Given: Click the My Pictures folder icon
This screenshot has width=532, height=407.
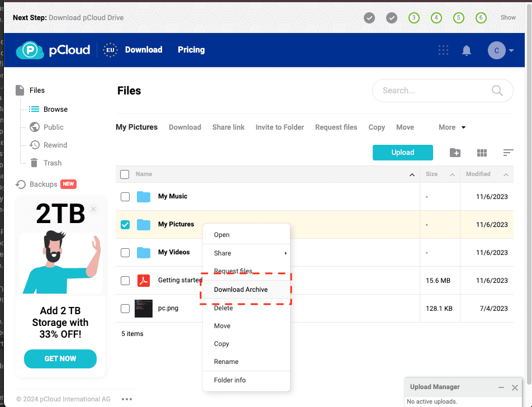Looking at the screenshot, I should pyautogui.click(x=144, y=224).
